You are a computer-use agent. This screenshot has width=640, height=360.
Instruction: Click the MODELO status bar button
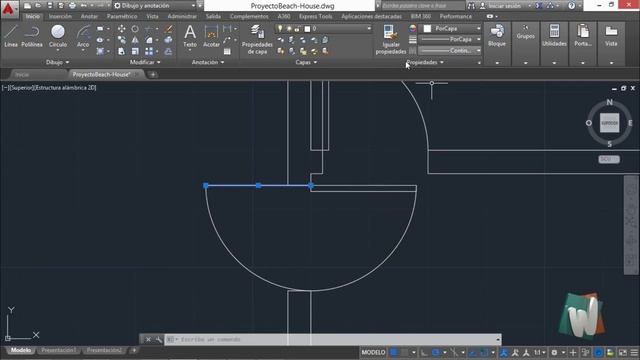click(x=373, y=352)
